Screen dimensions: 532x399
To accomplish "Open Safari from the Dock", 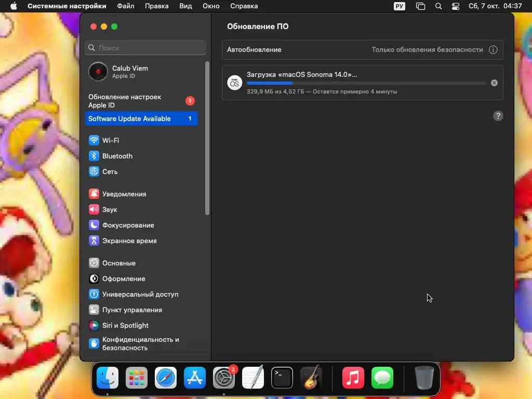I will (166, 378).
